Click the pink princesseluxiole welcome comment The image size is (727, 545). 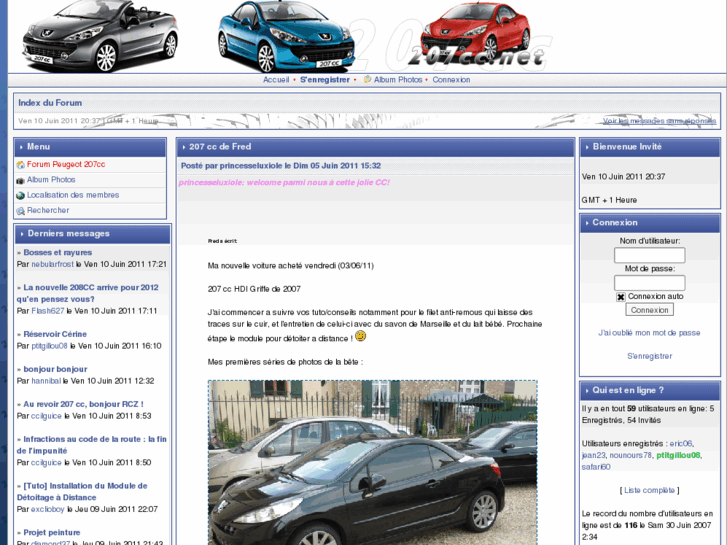point(284,183)
